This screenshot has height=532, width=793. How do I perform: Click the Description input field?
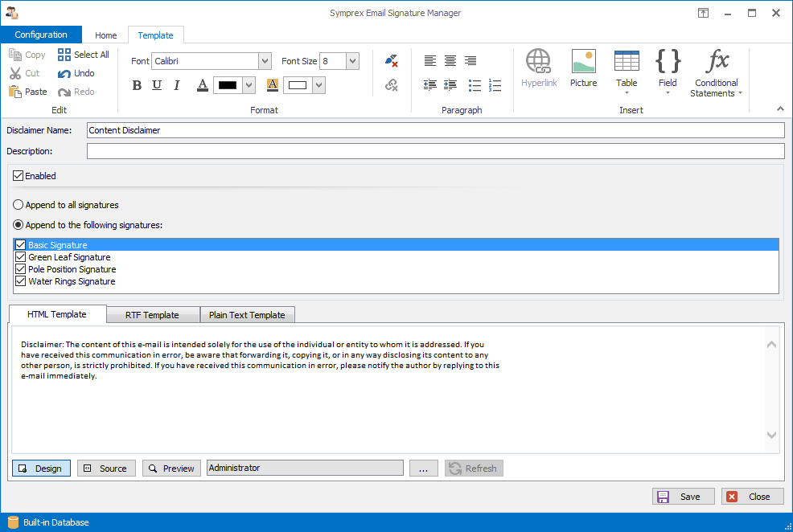[x=435, y=151]
